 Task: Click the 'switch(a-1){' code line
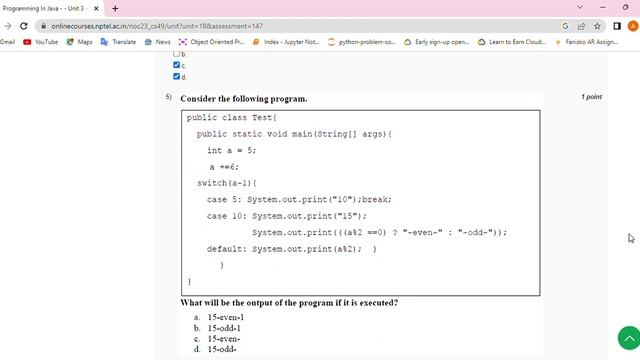[227, 183]
